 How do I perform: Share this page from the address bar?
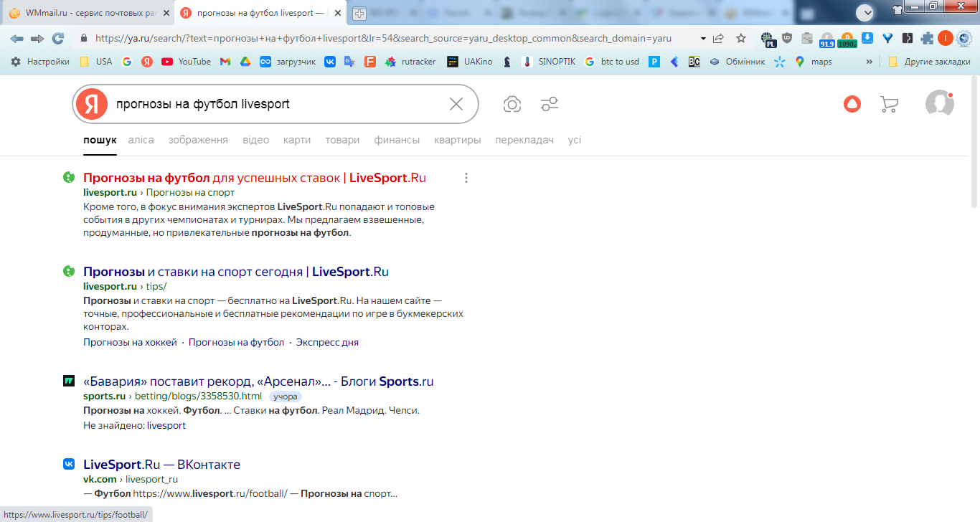coord(718,39)
